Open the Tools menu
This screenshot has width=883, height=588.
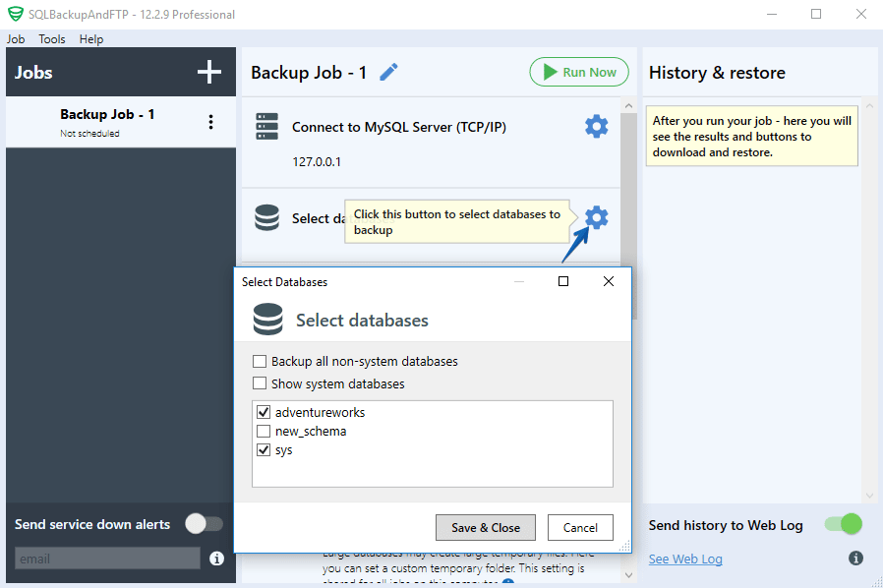point(52,39)
